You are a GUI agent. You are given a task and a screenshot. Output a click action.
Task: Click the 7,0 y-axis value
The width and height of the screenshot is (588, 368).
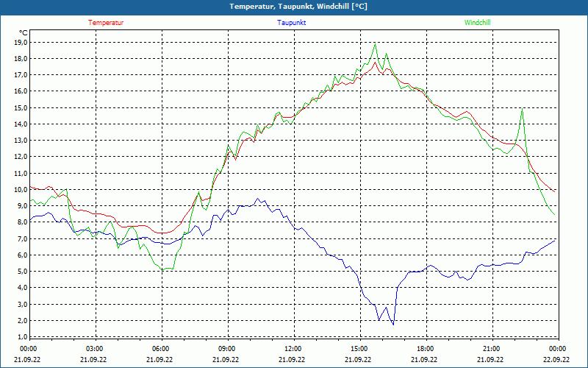coord(22,238)
